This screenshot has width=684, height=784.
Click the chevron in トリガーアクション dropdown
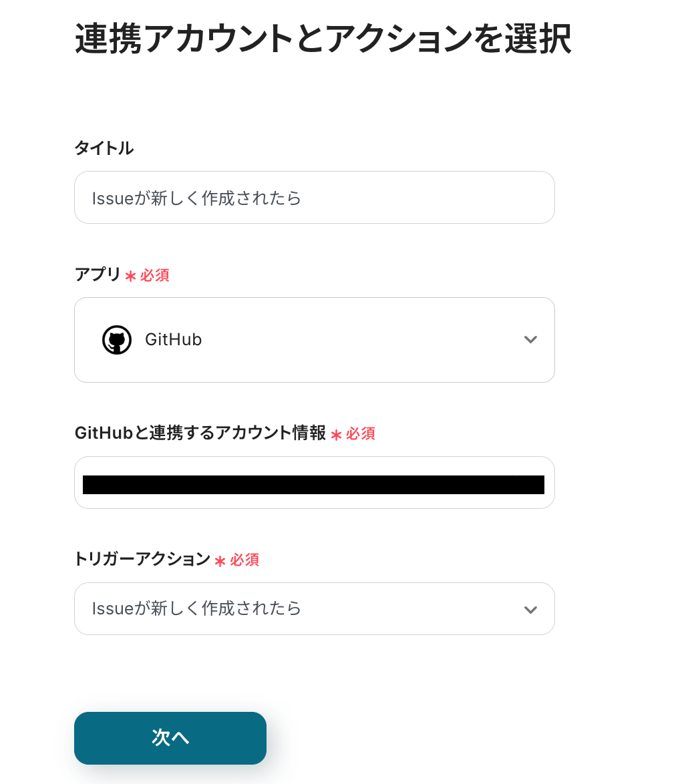coord(530,610)
